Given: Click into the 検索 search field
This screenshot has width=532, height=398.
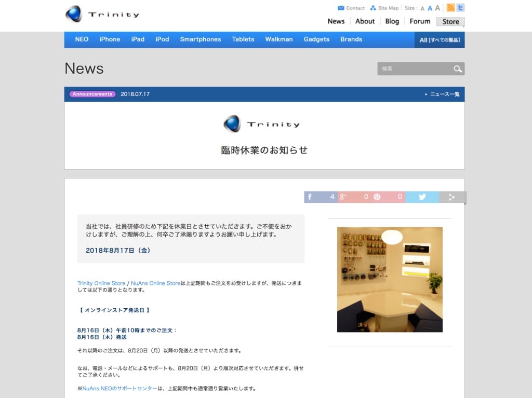Looking at the screenshot, I should (414, 69).
